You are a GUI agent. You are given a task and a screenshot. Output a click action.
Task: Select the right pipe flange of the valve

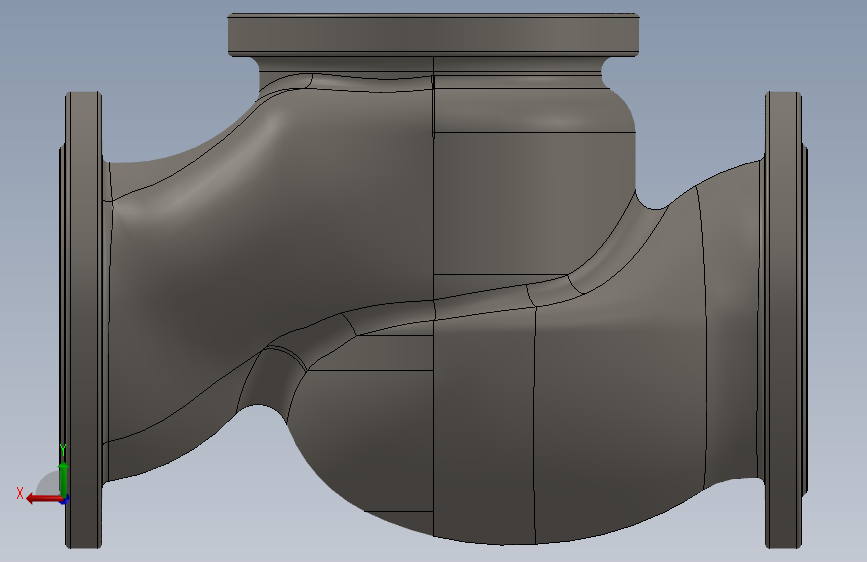point(784,320)
